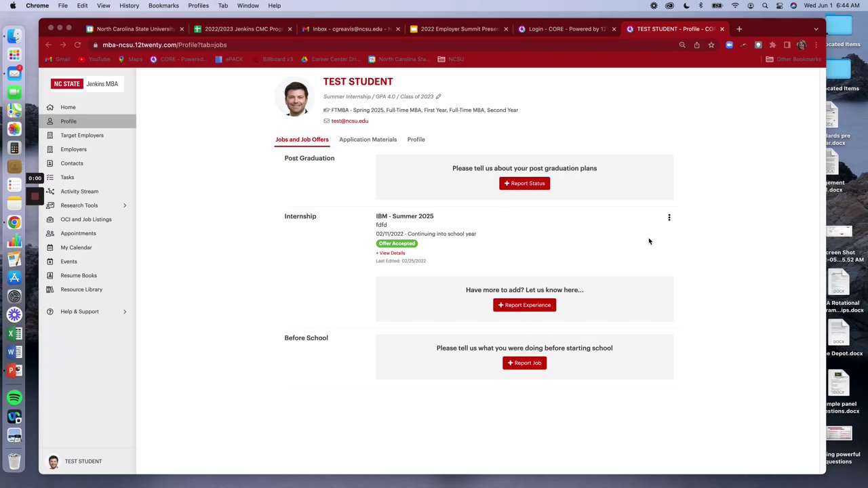Open the ePACK bookmark
The width and height of the screenshot is (868, 488).
pos(229,59)
